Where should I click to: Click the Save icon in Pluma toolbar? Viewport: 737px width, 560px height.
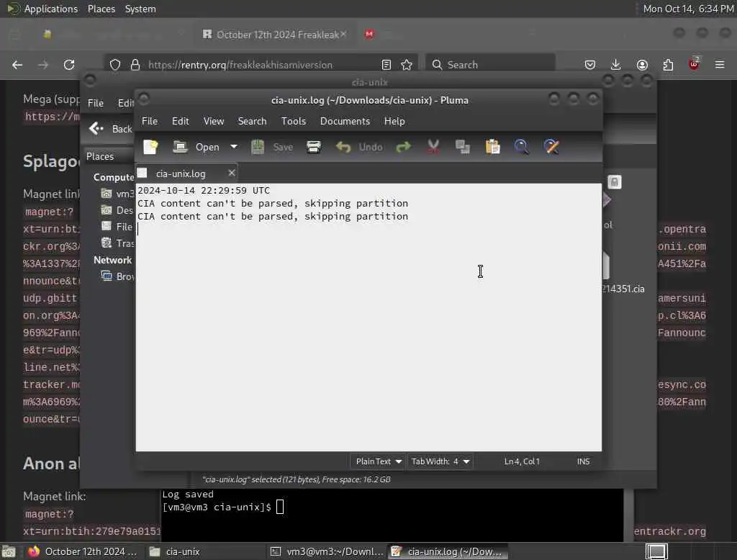coord(272,147)
